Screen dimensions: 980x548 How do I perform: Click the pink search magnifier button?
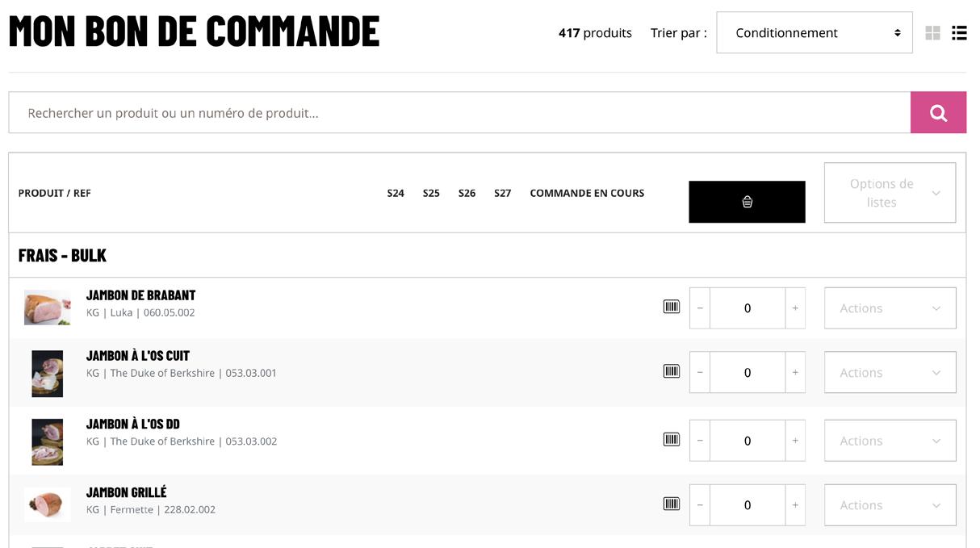pos(938,113)
